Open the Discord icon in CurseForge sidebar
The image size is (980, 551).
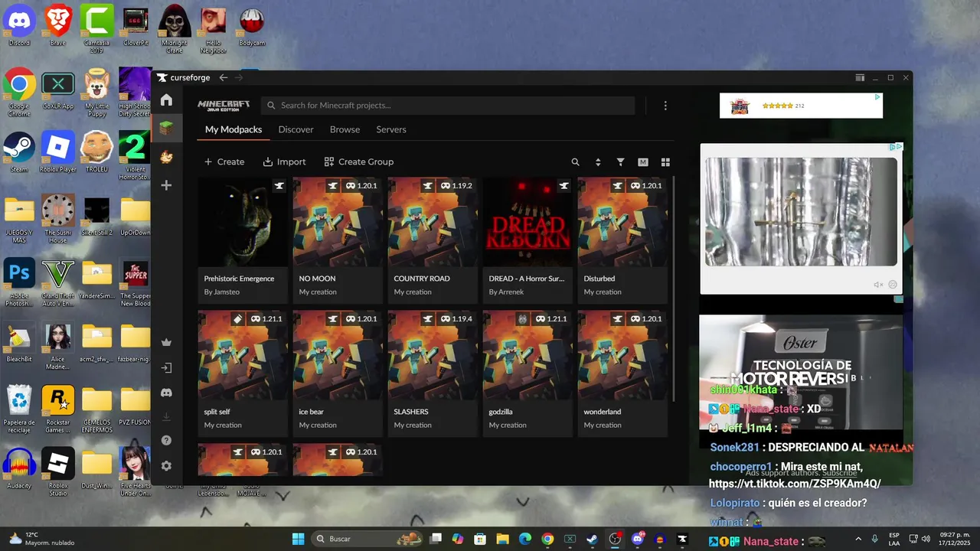pos(166,392)
